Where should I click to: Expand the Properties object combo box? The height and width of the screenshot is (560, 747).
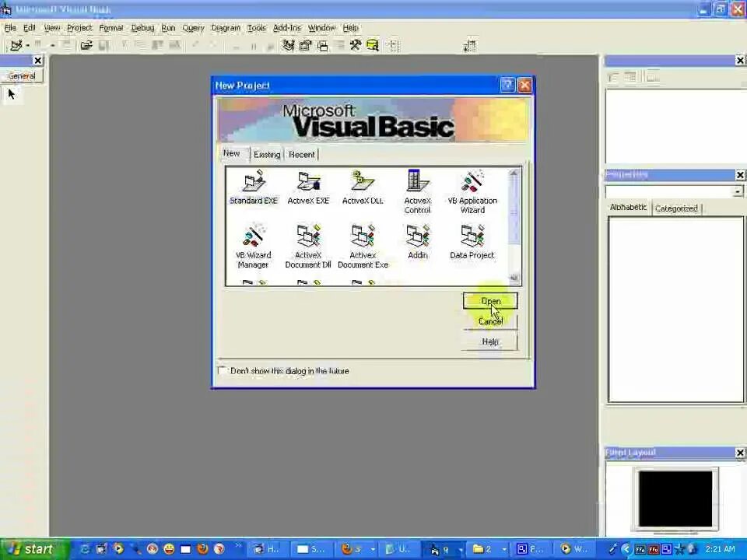coord(737,191)
